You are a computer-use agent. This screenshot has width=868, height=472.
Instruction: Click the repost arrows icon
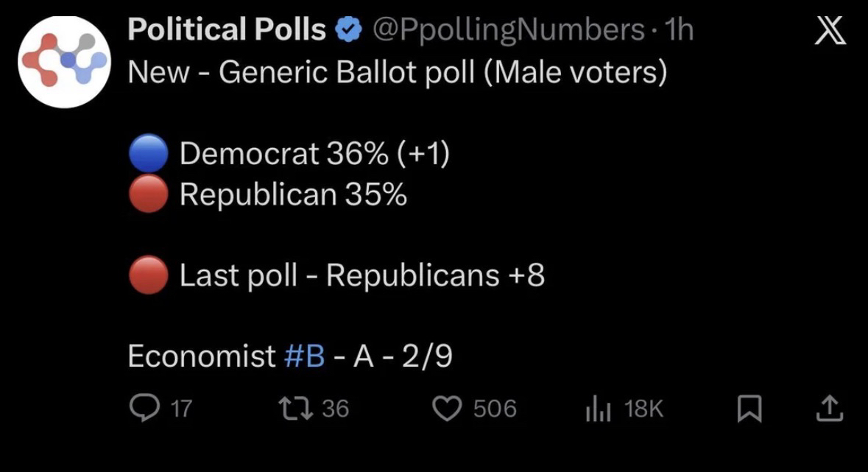coord(297,408)
